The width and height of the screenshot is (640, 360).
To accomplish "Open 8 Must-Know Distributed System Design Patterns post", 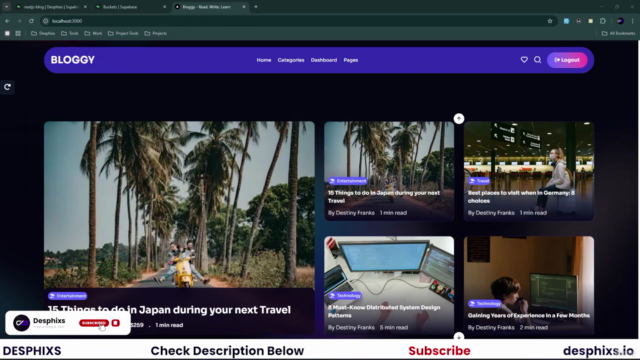I will coord(384,311).
